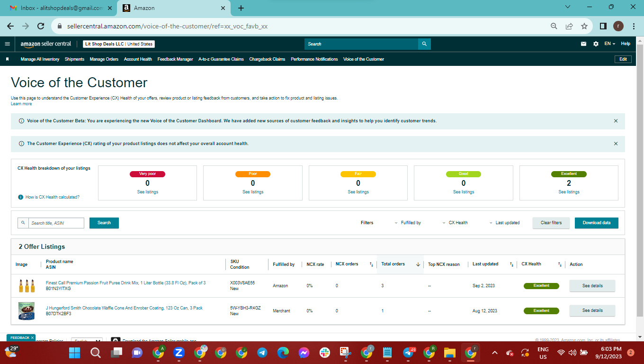
Task: Dismiss the Voice of the Customer Beta banner
Action: pyautogui.click(x=616, y=121)
